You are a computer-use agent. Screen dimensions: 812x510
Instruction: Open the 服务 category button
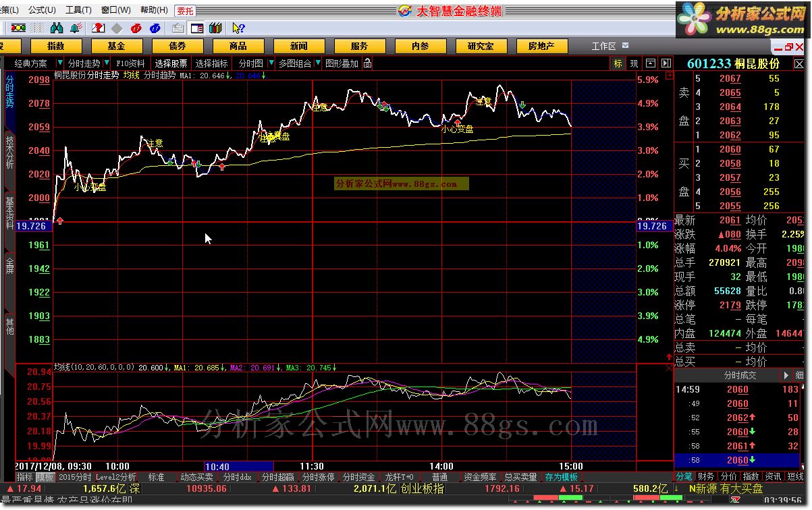click(360, 46)
